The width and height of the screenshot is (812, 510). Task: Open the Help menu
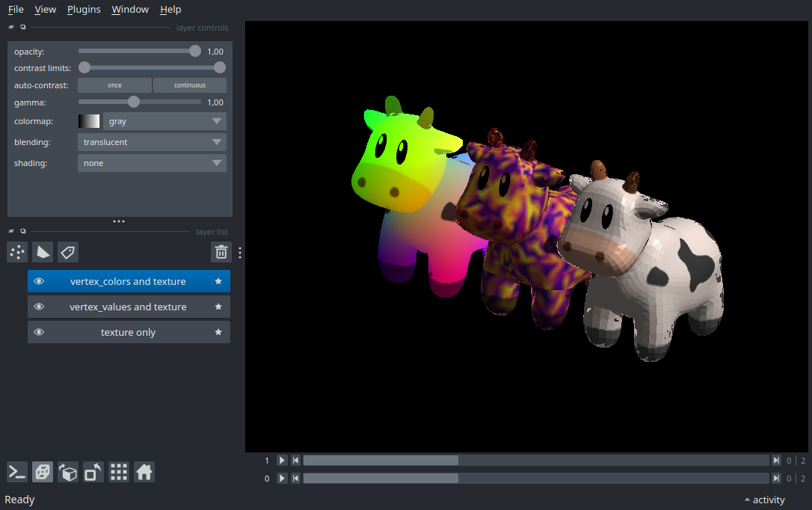[x=170, y=9]
